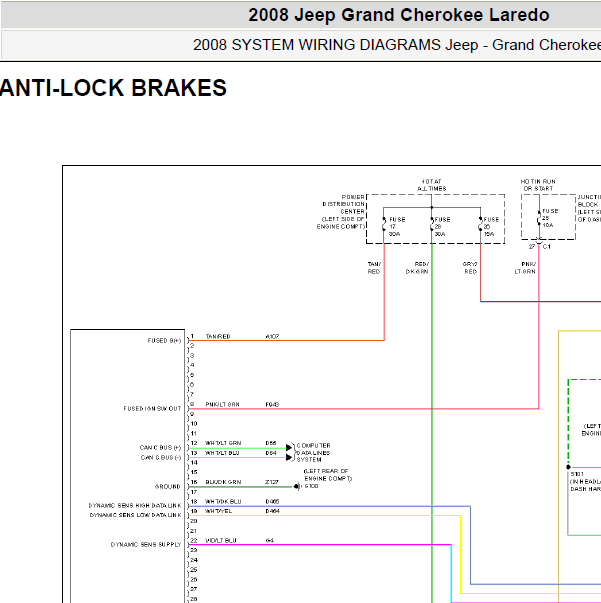This screenshot has height=603, width=601.
Task: Click the Fuse 28 30A symbol
Action: [431, 224]
